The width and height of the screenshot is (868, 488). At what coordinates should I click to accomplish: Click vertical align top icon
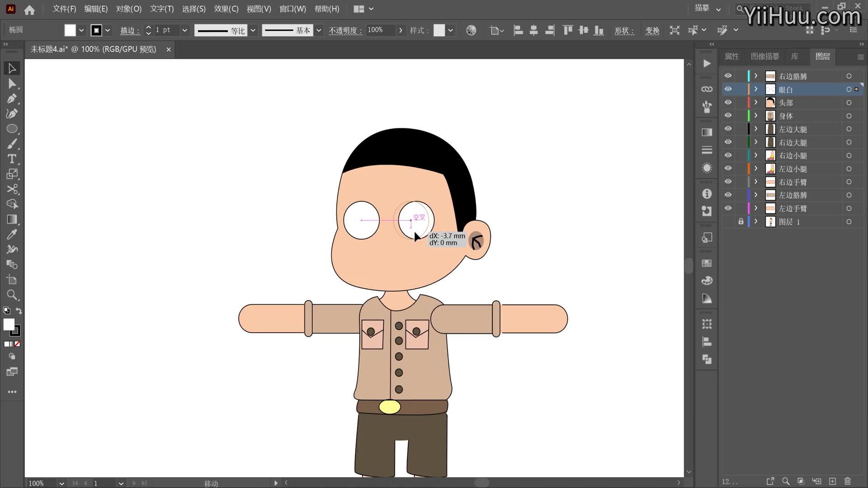(568, 30)
